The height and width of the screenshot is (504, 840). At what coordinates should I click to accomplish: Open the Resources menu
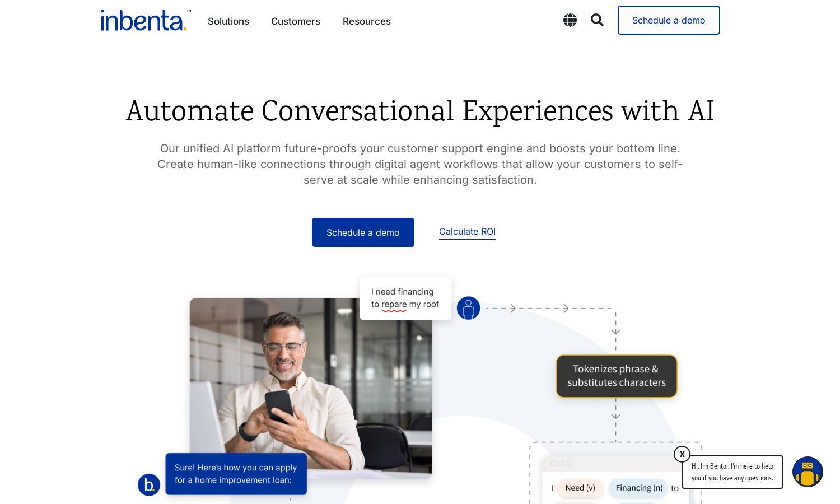tap(367, 21)
